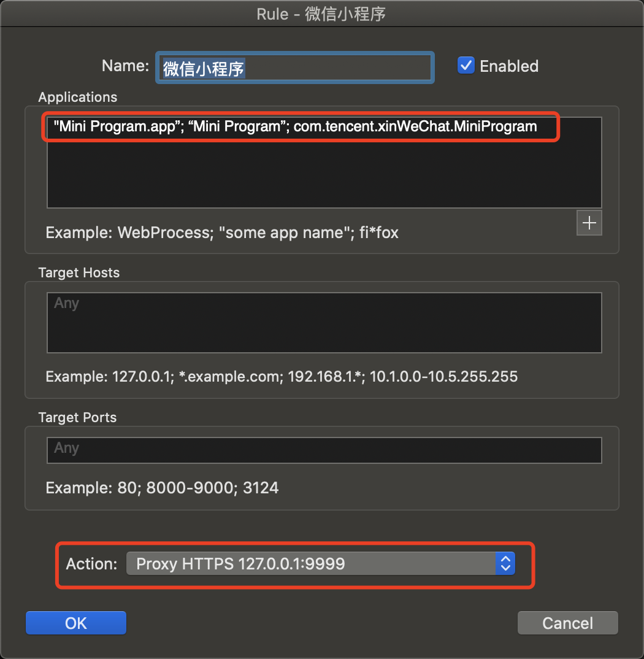The height and width of the screenshot is (659, 644).
Task: Click the Applications text box with Mini Program entries
Action: [x=324, y=162]
